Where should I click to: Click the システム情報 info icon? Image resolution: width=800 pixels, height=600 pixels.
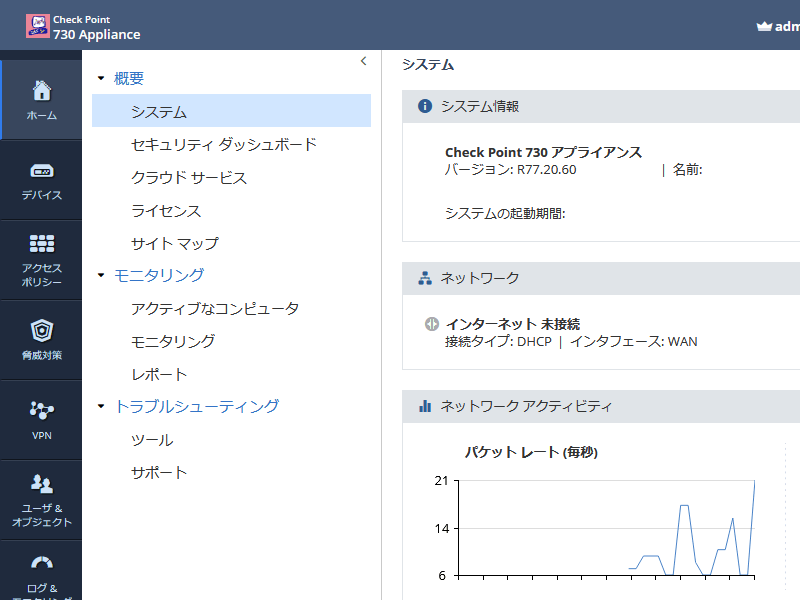coord(424,106)
